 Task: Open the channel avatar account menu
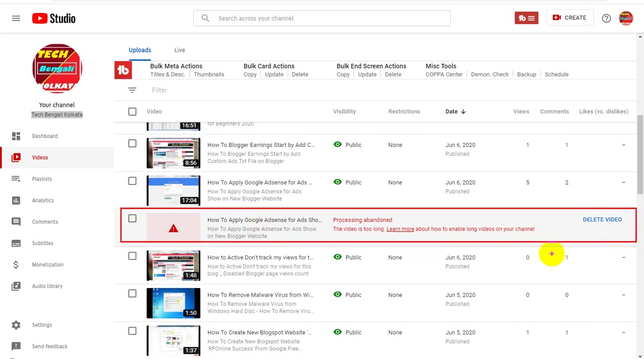click(626, 18)
